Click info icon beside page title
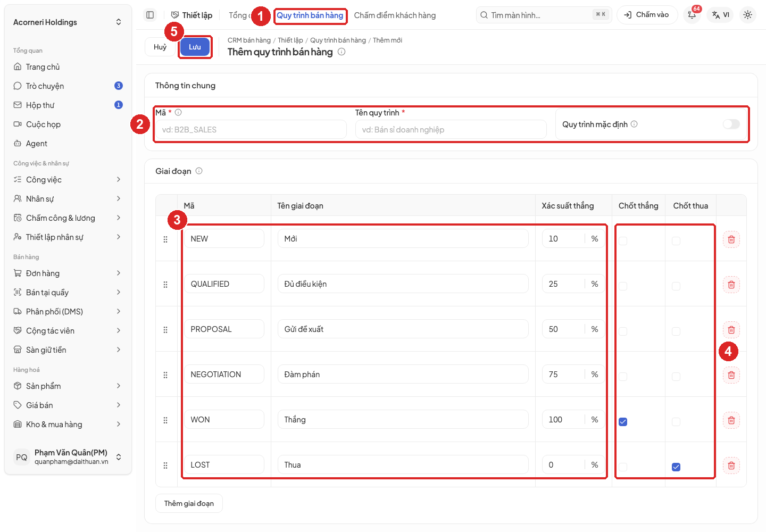The height and width of the screenshot is (532, 766). click(342, 52)
